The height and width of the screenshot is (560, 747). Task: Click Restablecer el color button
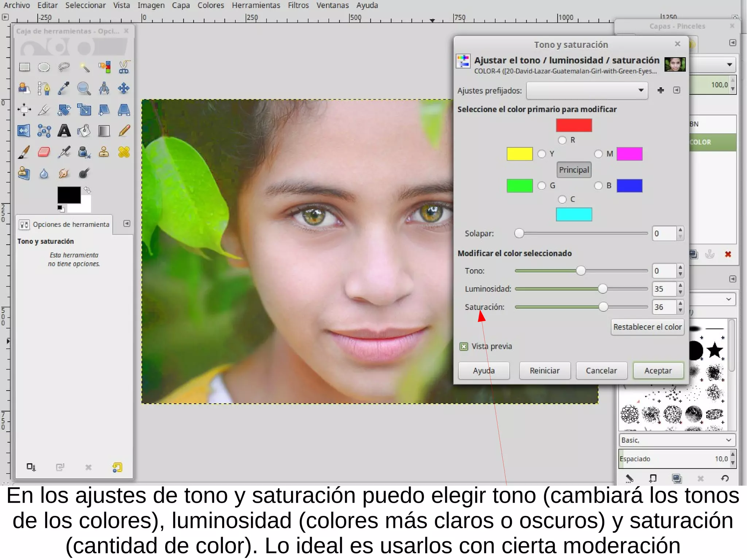pos(647,327)
